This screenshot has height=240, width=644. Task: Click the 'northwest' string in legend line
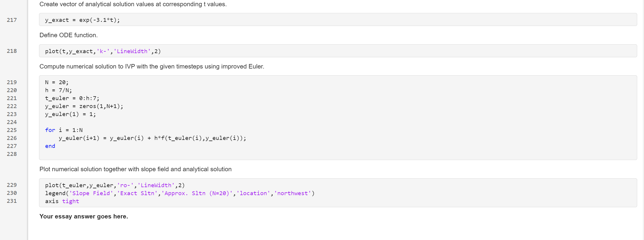(292, 193)
